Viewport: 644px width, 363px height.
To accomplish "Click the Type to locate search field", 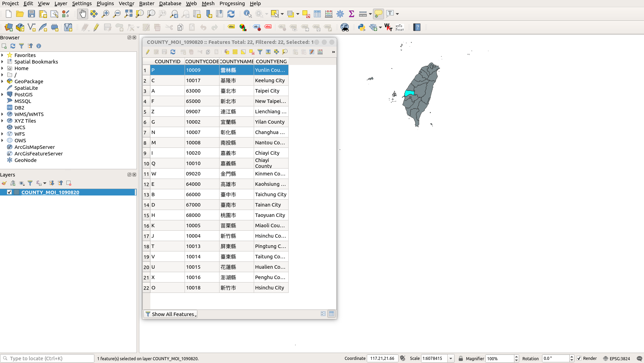I will (x=47, y=359).
